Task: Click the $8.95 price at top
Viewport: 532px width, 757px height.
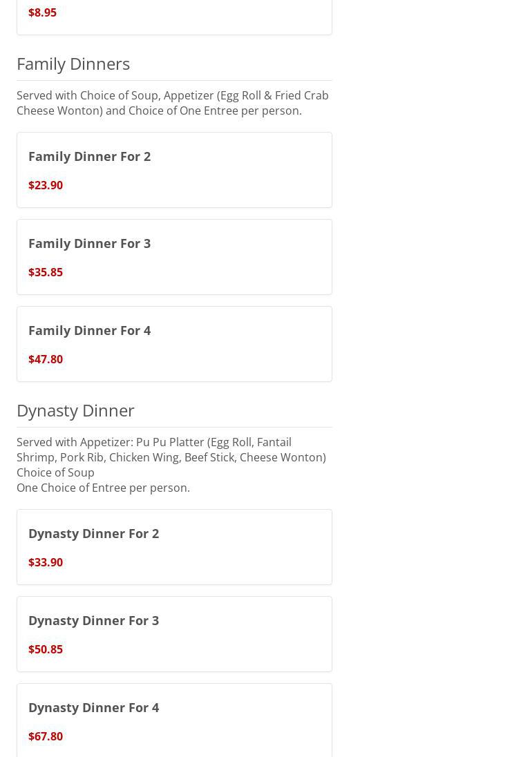Action: pos(42,12)
